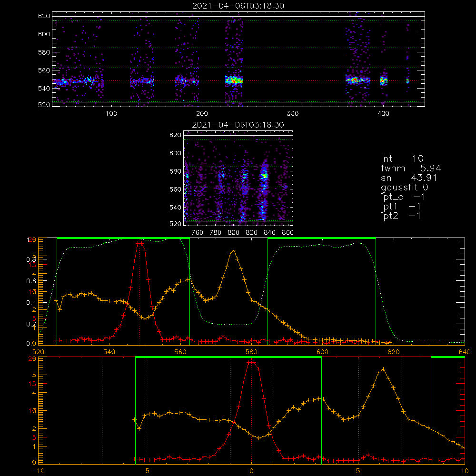Click x-axis label 800 under middle spectrogram
The image size is (476, 476).
point(233,233)
